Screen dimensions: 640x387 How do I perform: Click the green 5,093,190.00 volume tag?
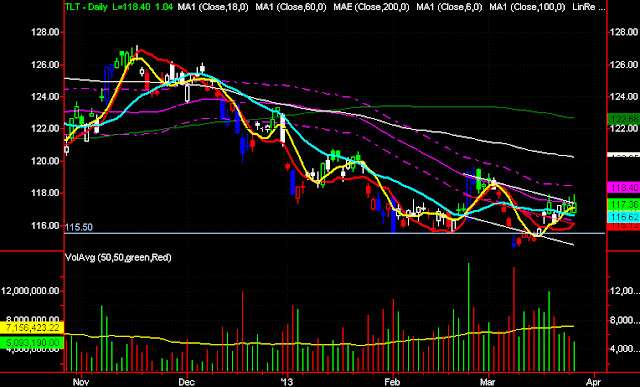31,343
